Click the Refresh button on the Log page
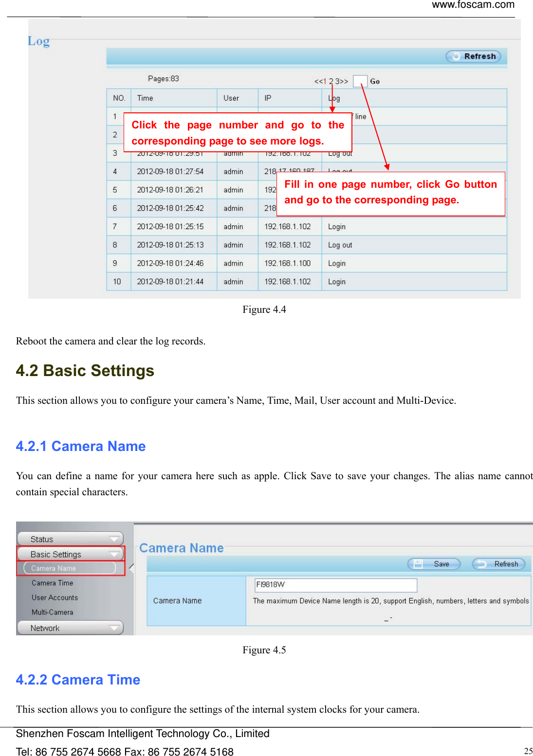The image size is (533, 756). [474, 56]
